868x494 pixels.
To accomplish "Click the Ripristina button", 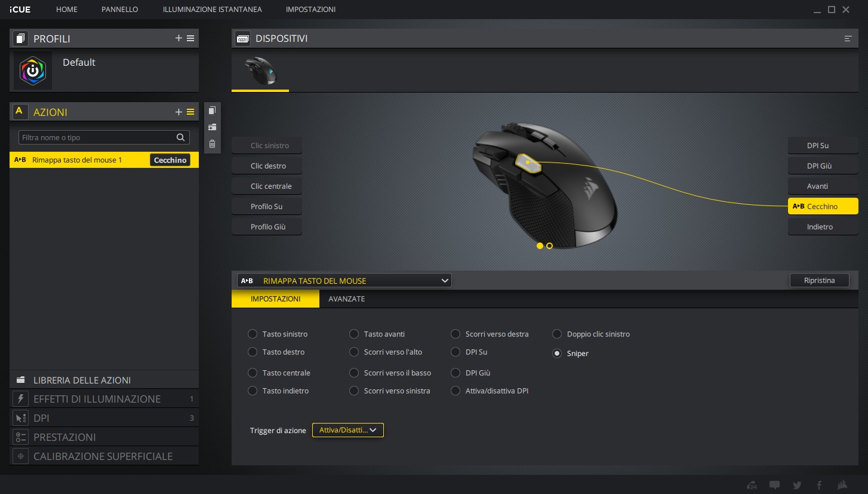I will [x=819, y=280].
